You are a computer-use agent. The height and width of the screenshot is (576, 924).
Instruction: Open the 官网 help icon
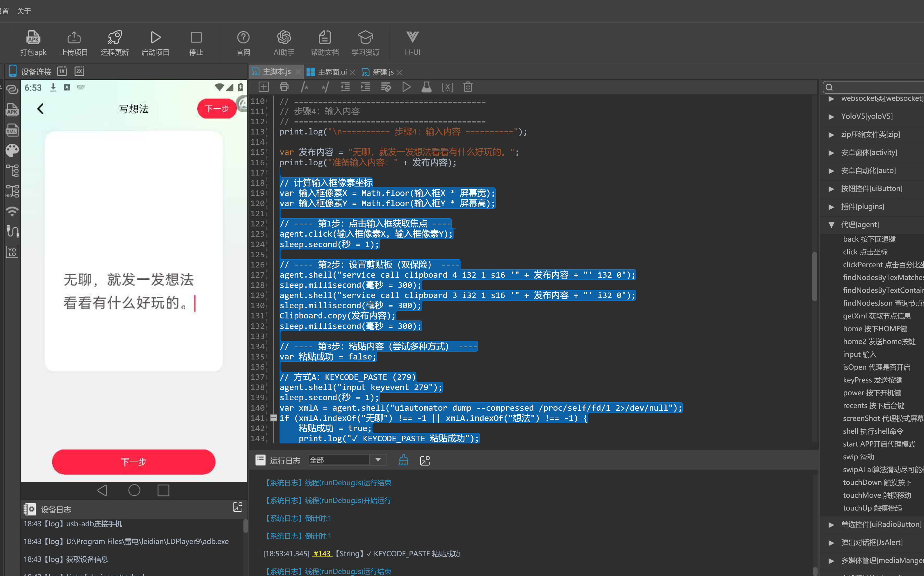click(243, 38)
